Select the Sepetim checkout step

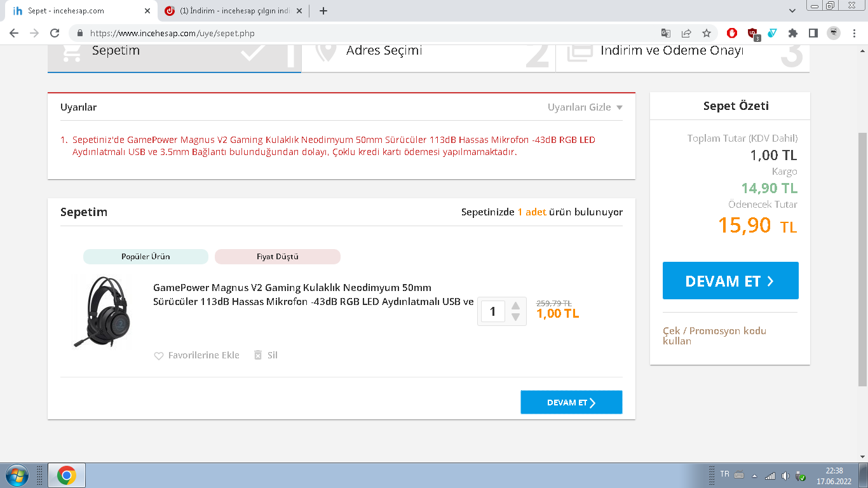pos(174,57)
